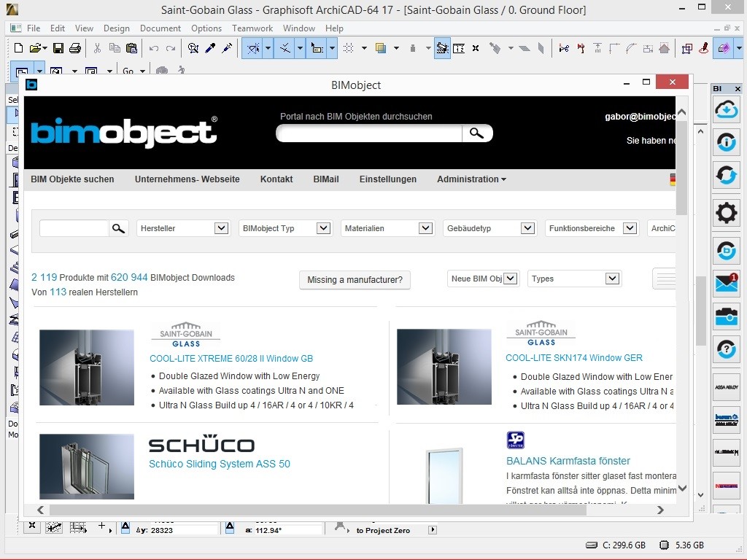Expand the Types dropdown

(574, 279)
